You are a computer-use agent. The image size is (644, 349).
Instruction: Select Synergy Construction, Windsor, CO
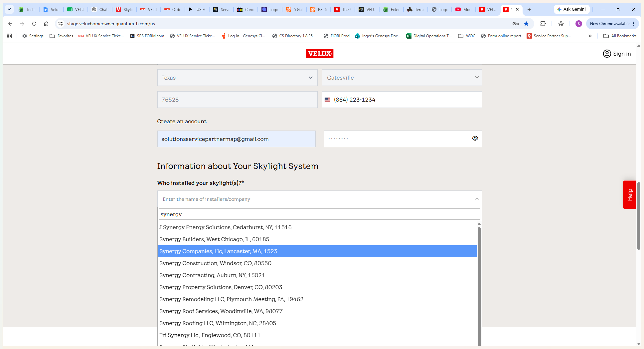317,263
